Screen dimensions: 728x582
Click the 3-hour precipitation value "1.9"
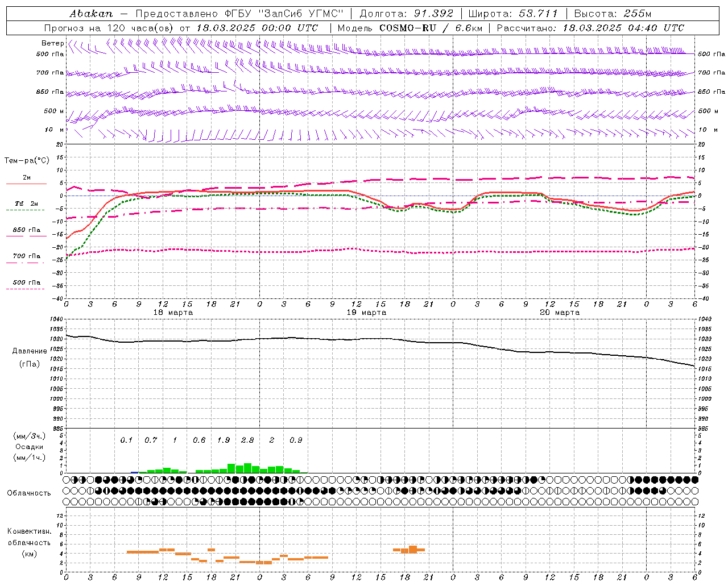(224, 440)
